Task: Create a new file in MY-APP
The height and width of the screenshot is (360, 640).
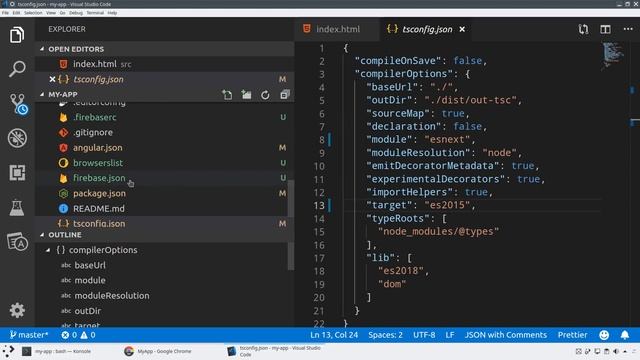Action: (227, 95)
